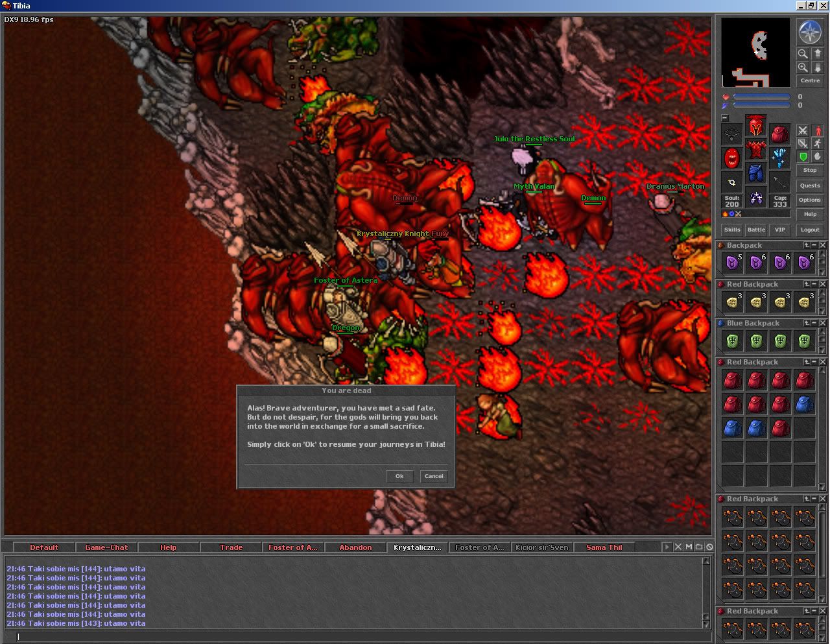Image resolution: width=830 pixels, height=644 pixels.
Task: Toggle chase opponent mode (running figure)
Action: point(818,143)
